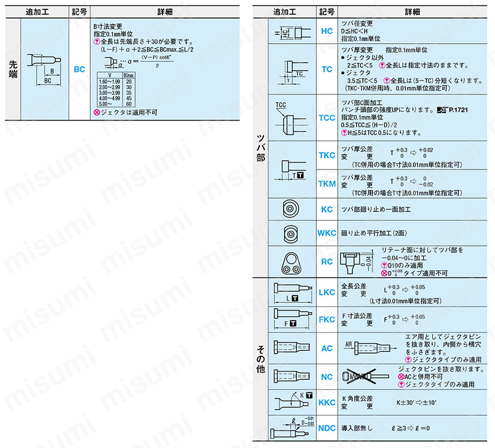Viewport: 495px width, 448px height.
Task: Select the RC code label
Action: click(327, 262)
